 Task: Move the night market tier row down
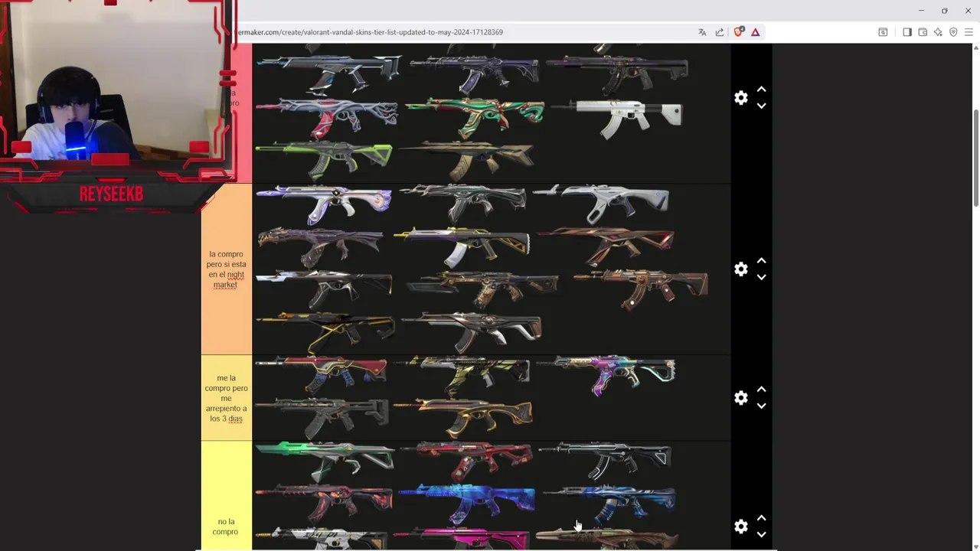click(x=761, y=278)
